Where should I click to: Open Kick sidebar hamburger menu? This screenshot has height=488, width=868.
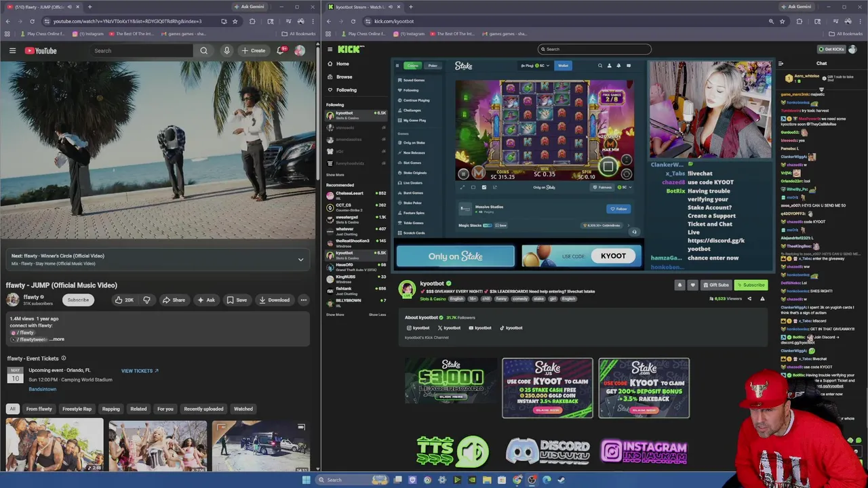[x=330, y=49]
